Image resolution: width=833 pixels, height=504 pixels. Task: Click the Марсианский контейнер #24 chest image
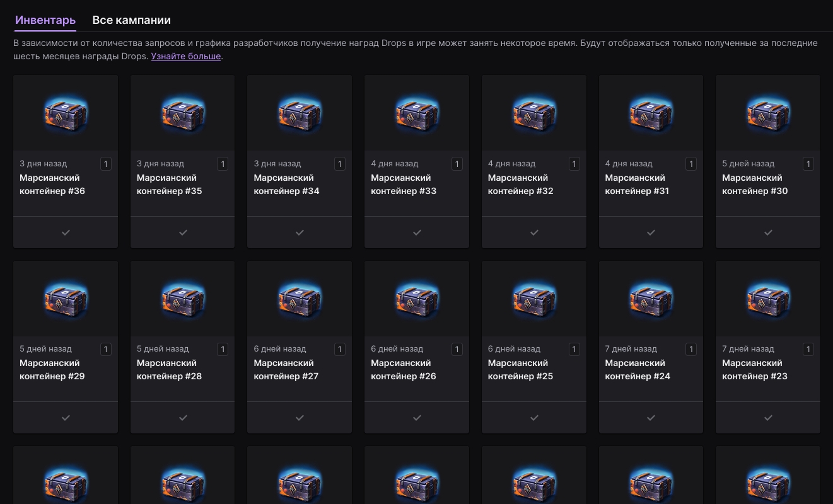coord(651,299)
